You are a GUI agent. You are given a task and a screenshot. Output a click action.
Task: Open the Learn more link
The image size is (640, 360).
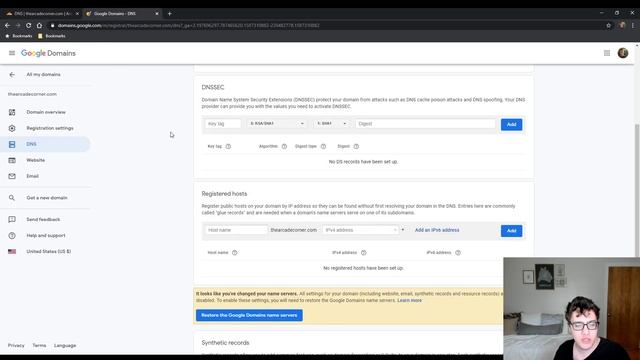click(409, 300)
